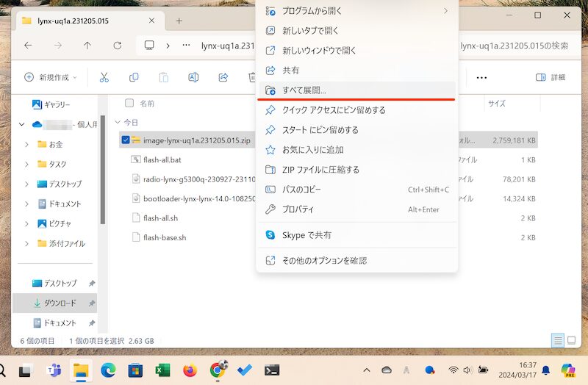Image resolution: width=588 pixels, height=385 pixels.
Task: Toggle the 詳細 details pane button
Action: click(551, 77)
